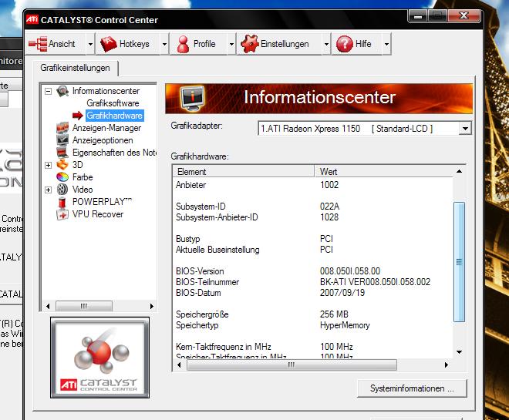The height and width of the screenshot is (420, 509).
Task: Expand the 3D tree node
Action: pos(48,165)
